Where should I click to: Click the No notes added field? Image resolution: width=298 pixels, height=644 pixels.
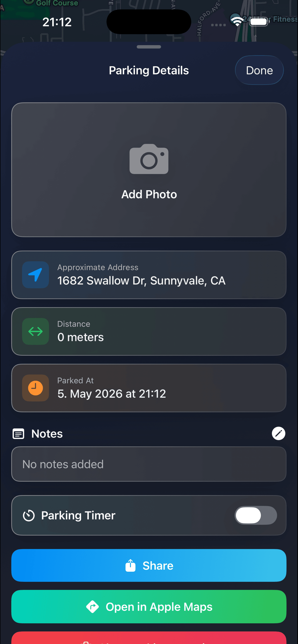point(149,464)
